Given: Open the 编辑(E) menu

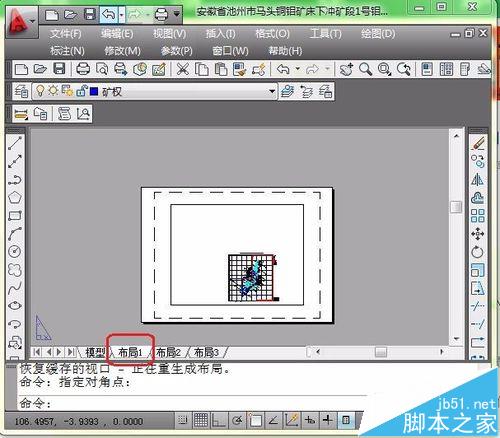Looking at the screenshot, I should point(117,34).
